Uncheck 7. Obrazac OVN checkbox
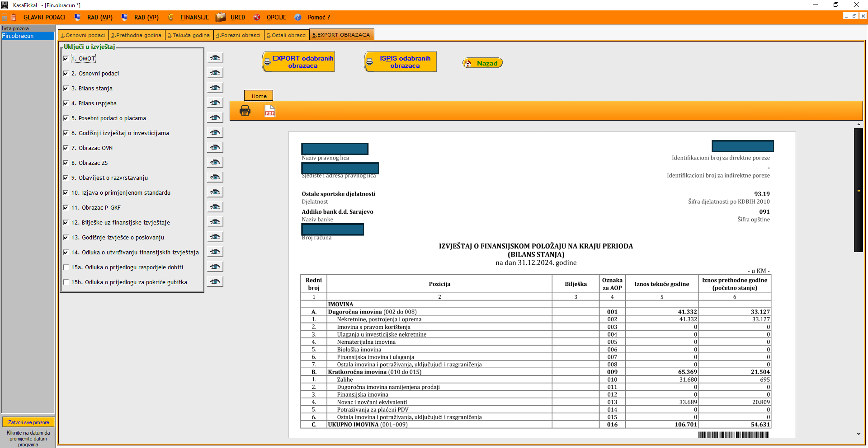868x448 pixels. 66,148
